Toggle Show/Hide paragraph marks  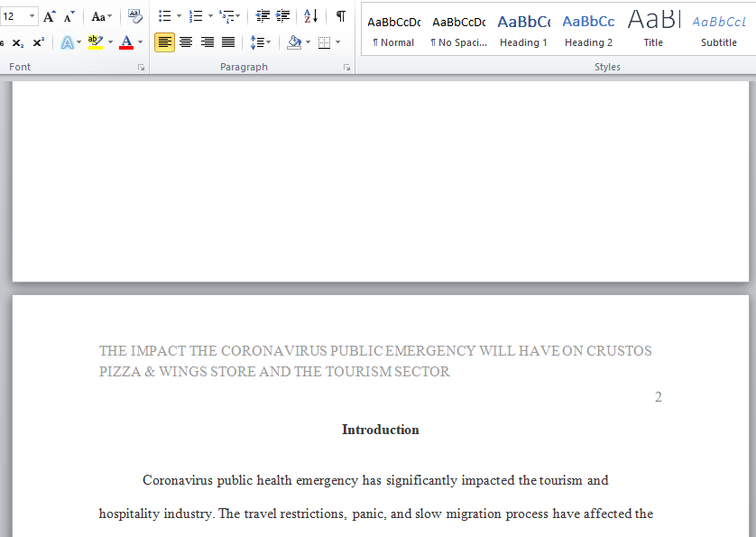[340, 16]
